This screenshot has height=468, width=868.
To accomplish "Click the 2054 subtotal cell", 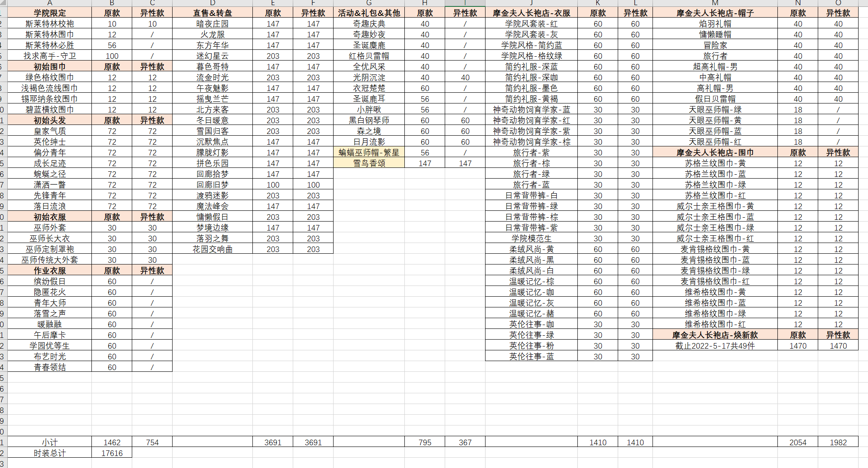I will pos(798,442).
